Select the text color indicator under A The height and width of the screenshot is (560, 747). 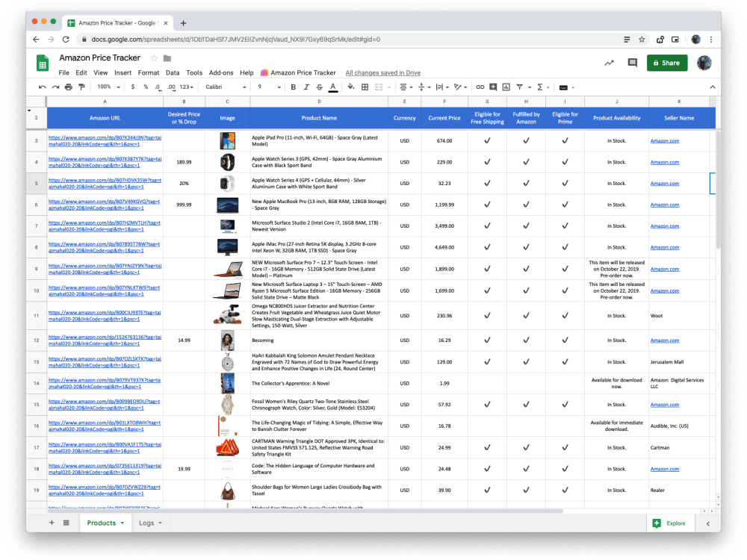332,87
